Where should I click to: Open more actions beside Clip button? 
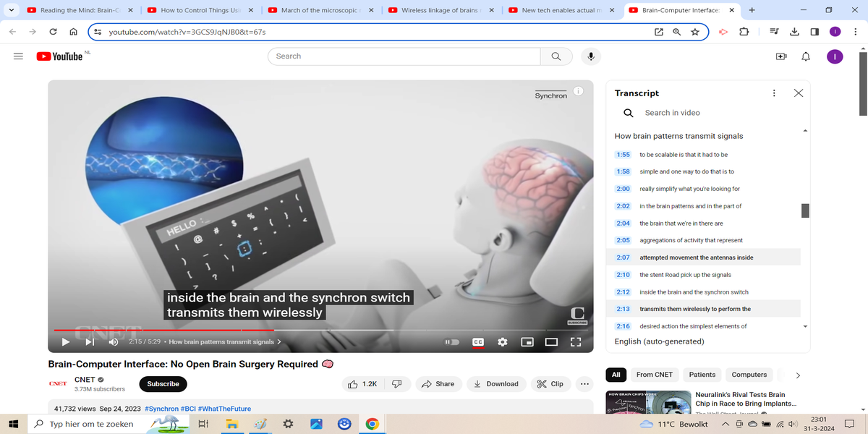(584, 384)
